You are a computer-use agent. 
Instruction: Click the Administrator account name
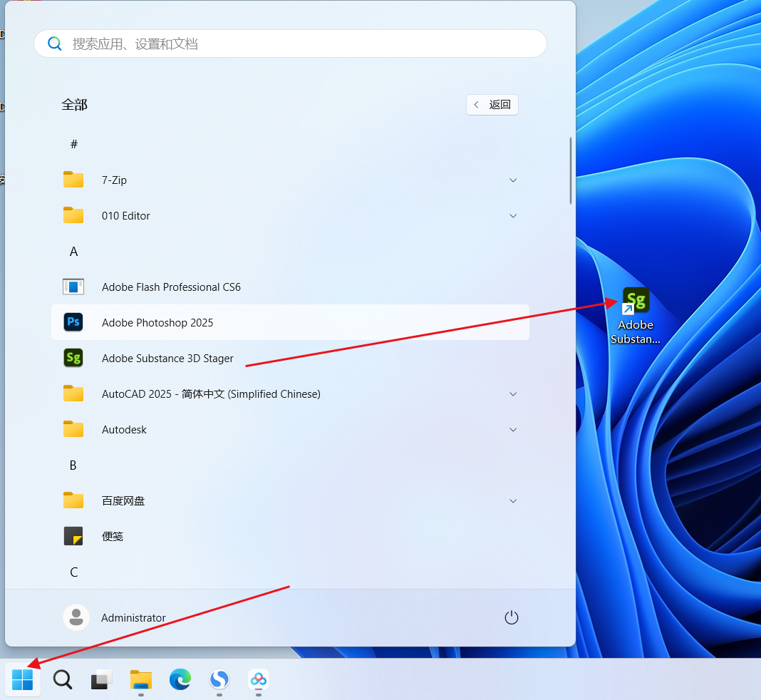pyautogui.click(x=133, y=618)
